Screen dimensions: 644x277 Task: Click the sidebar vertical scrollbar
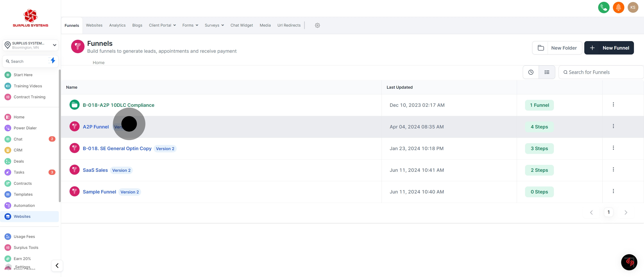[59, 136]
